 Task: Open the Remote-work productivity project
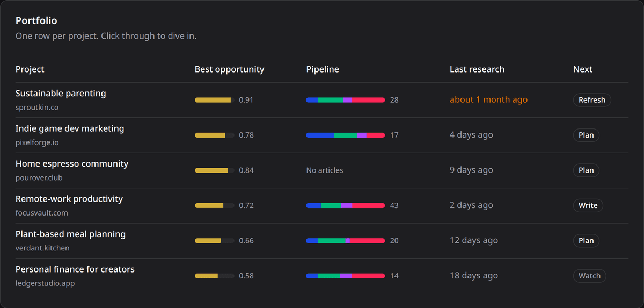coord(69,199)
